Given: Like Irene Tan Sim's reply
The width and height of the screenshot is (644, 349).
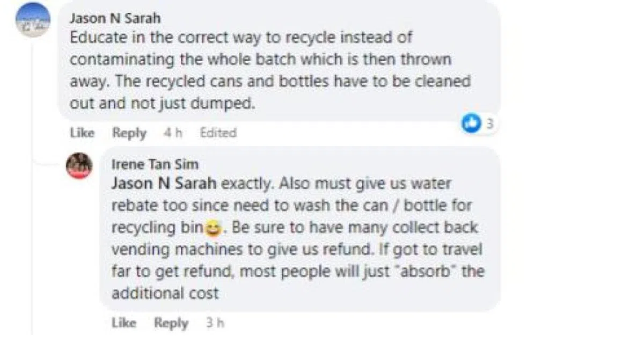Looking at the screenshot, I should 124,323.
